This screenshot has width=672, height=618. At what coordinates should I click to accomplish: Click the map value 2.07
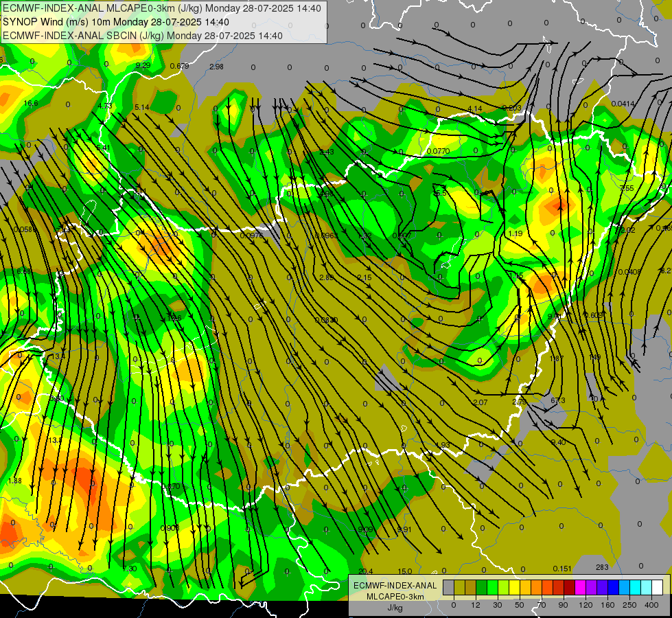(480, 402)
